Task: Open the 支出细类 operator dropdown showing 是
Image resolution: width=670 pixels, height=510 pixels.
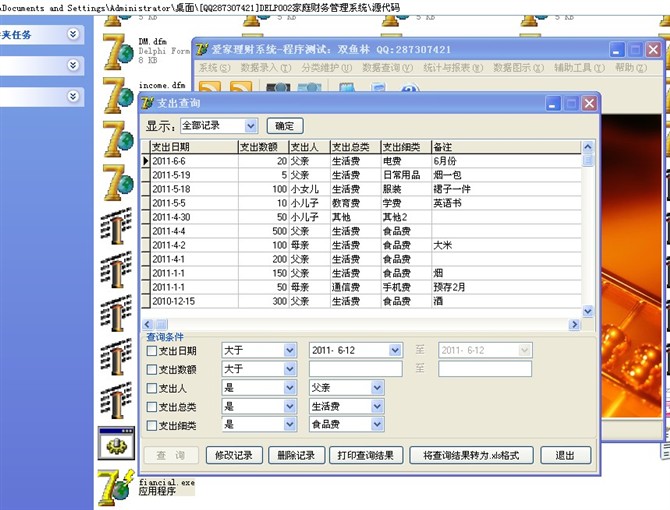Action: (x=290, y=425)
